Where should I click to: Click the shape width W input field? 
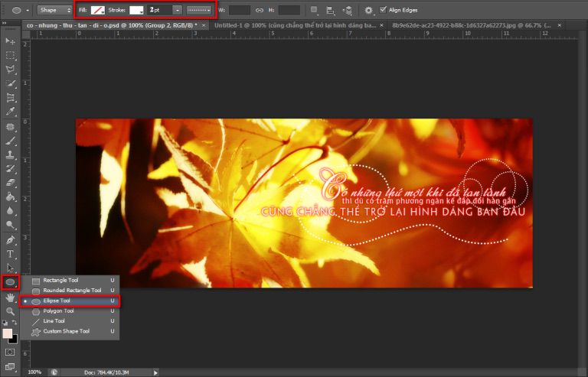click(240, 10)
